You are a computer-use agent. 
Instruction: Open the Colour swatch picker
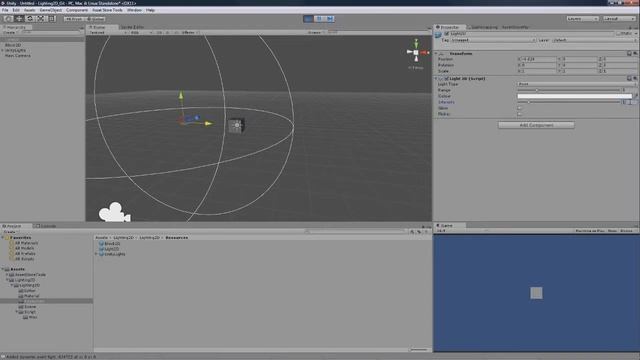click(575, 96)
